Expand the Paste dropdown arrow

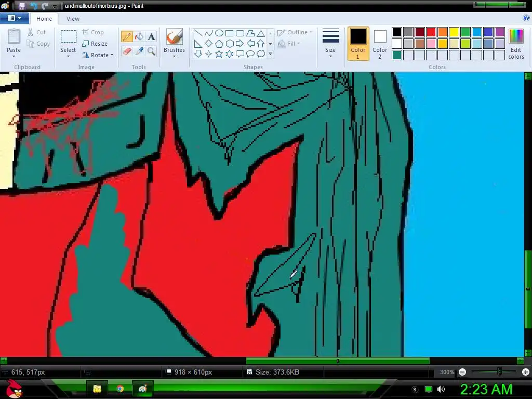[x=14, y=56]
